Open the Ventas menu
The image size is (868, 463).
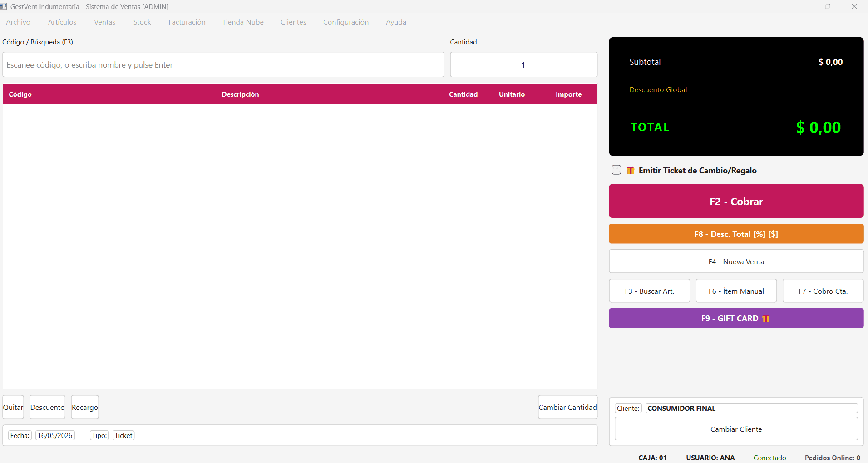105,22
